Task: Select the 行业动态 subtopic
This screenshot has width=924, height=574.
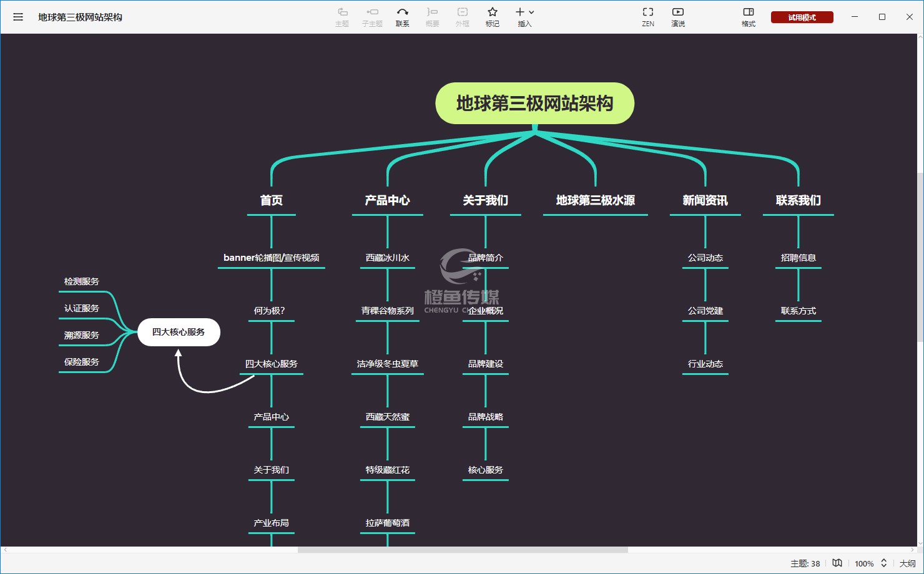Action: coord(705,364)
